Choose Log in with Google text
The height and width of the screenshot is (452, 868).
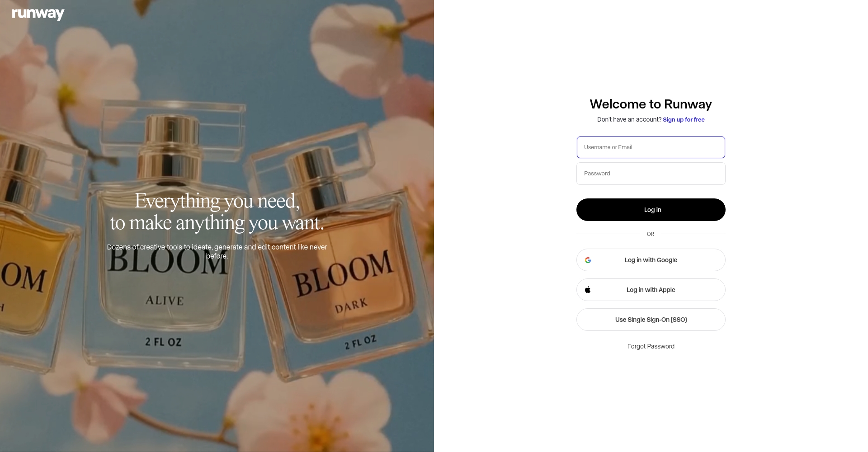[651, 260]
